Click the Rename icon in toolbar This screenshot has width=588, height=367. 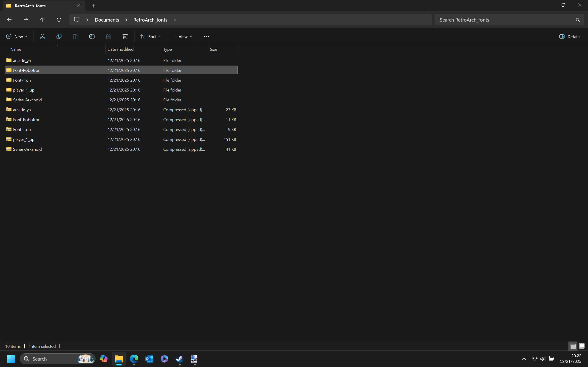[92, 36]
